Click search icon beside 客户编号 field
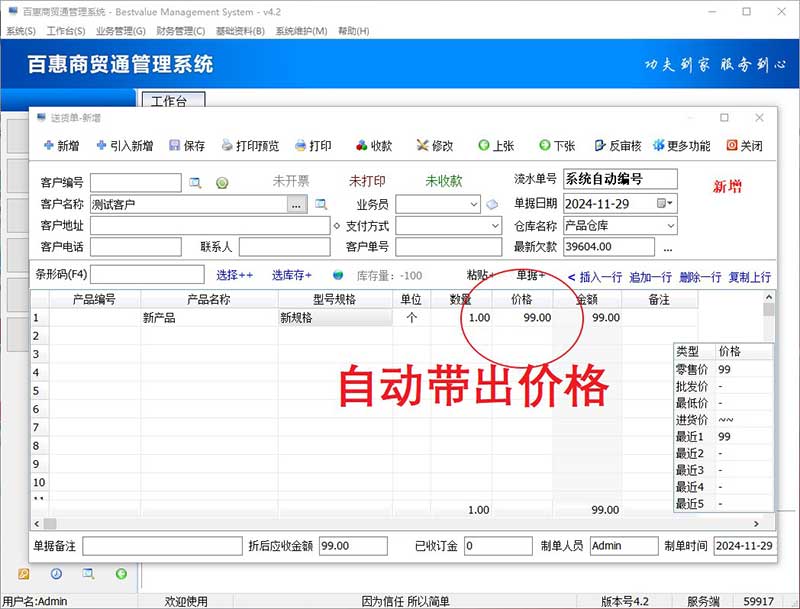Image resolution: width=800 pixels, height=609 pixels. (x=195, y=183)
